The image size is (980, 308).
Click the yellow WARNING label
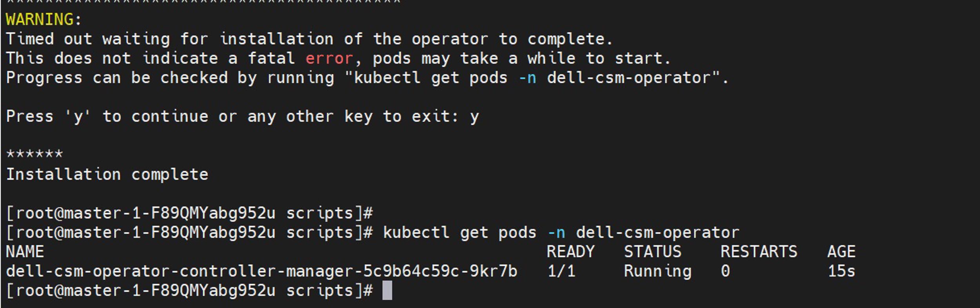(x=40, y=20)
